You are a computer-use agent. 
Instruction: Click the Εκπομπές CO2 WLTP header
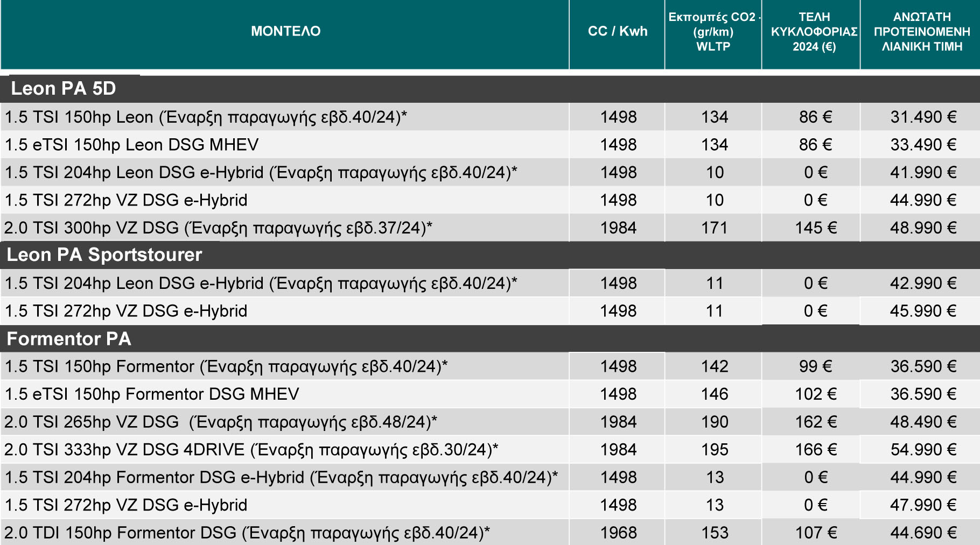713,32
